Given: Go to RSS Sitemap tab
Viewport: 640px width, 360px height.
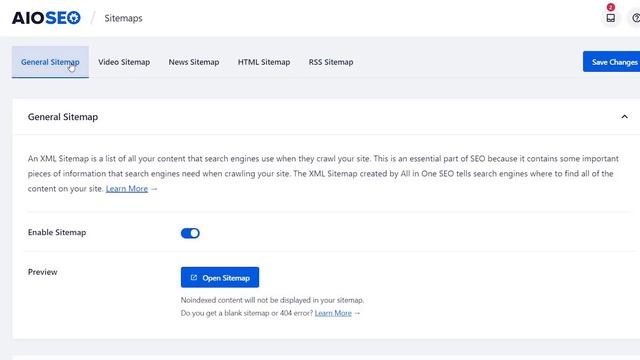Looking at the screenshot, I should [331, 62].
